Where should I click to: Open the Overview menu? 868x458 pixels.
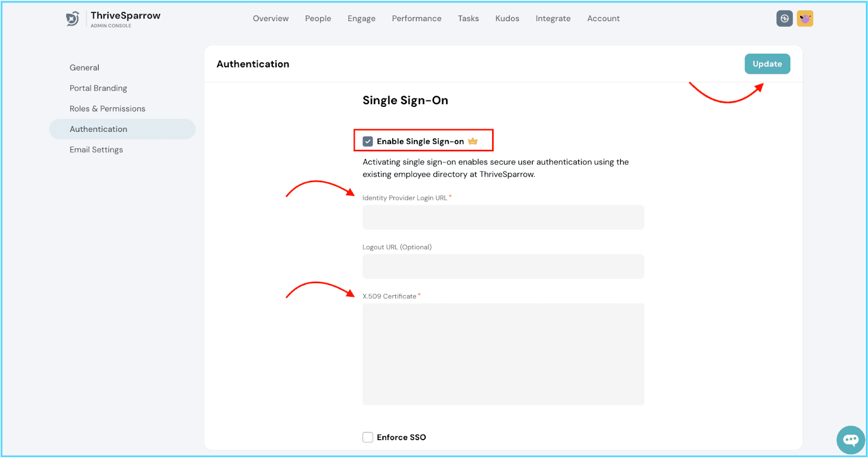pos(271,18)
